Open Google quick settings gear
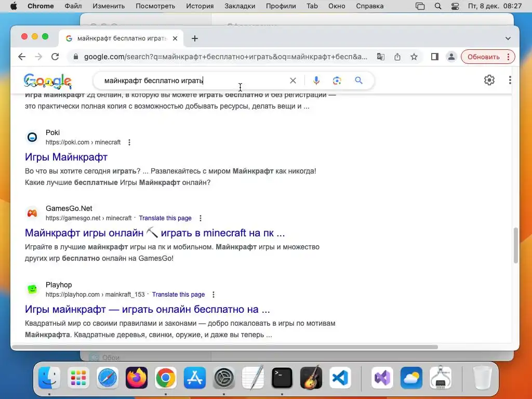Screen dimensions: 532x399 [489, 80]
